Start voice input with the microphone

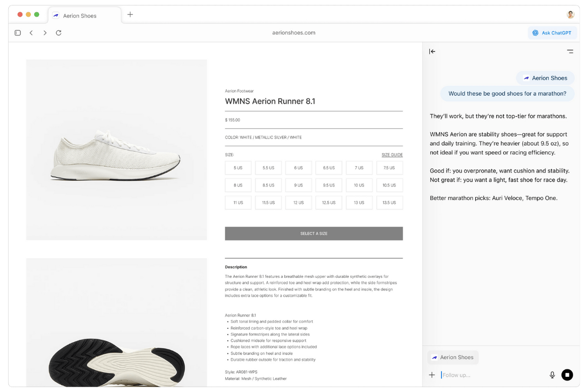coord(552,375)
